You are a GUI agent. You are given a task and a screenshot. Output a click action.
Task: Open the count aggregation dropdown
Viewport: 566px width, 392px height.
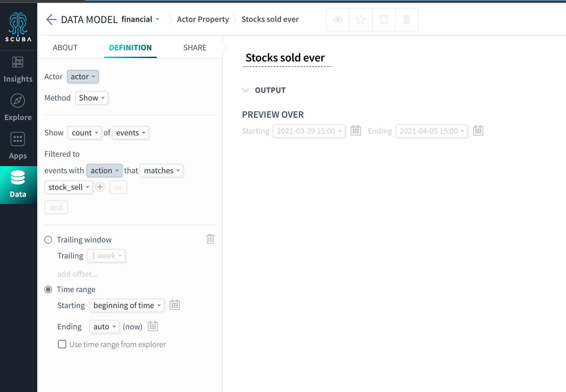click(85, 133)
